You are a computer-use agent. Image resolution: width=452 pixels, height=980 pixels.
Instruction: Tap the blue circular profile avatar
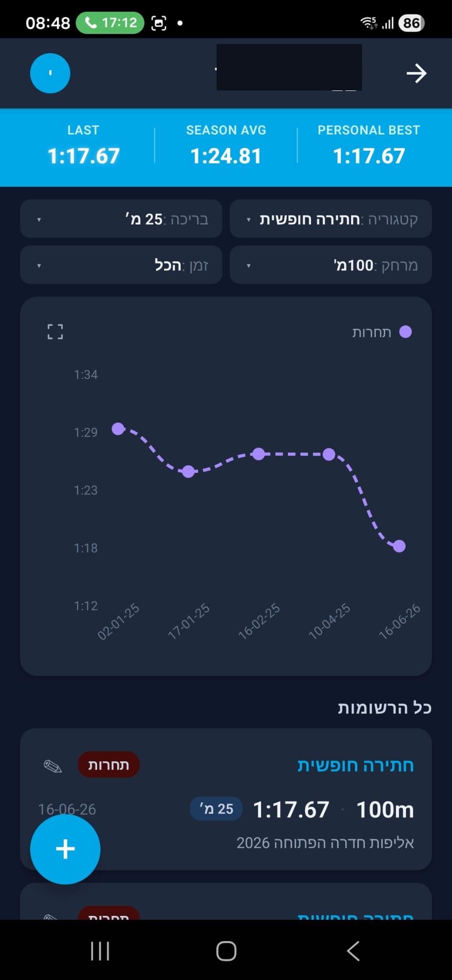[x=50, y=73]
